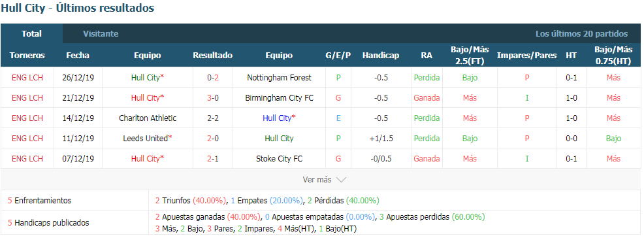Open Los últimos 20 partidos selector
The image size is (644, 238).
(x=581, y=34)
